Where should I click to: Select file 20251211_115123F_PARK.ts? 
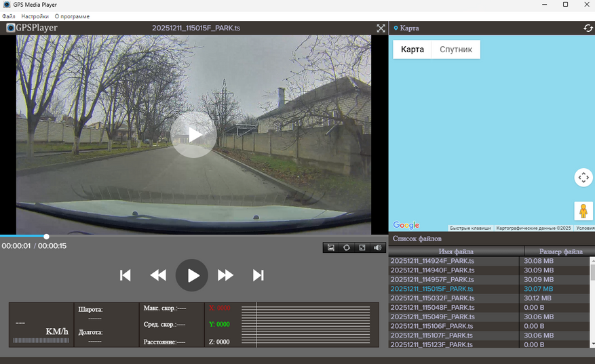pyautogui.click(x=431, y=344)
